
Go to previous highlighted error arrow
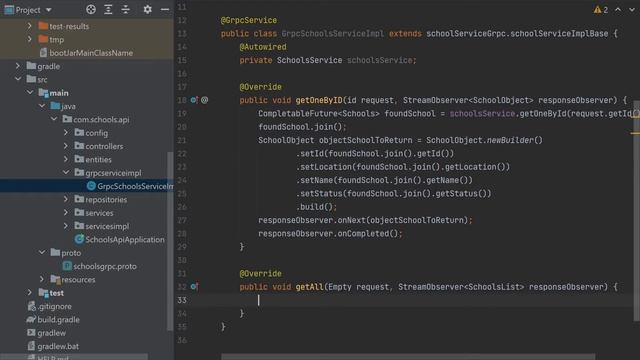click(x=618, y=9)
